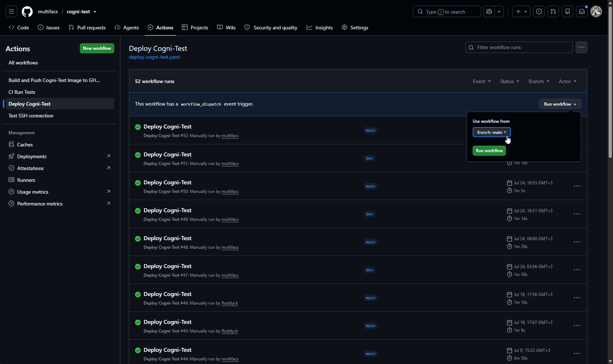Switch to the Pull requests tab
The image size is (613, 364).
click(87, 28)
